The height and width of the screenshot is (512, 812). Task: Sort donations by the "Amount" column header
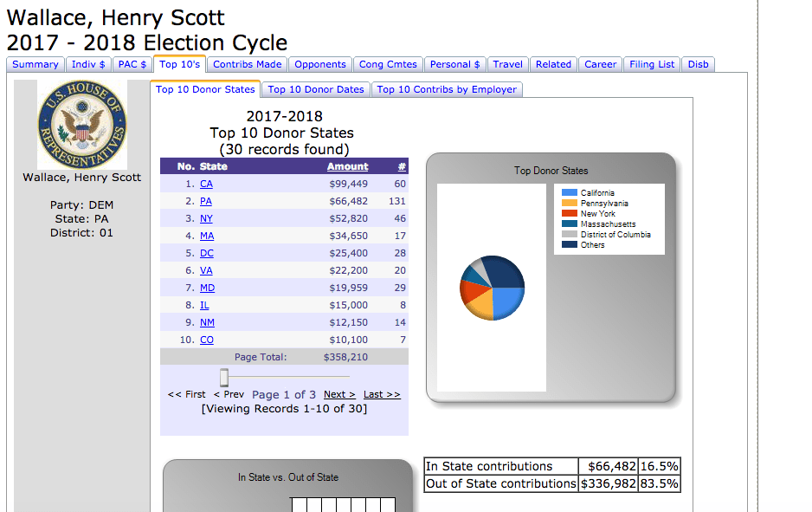[346, 166]
